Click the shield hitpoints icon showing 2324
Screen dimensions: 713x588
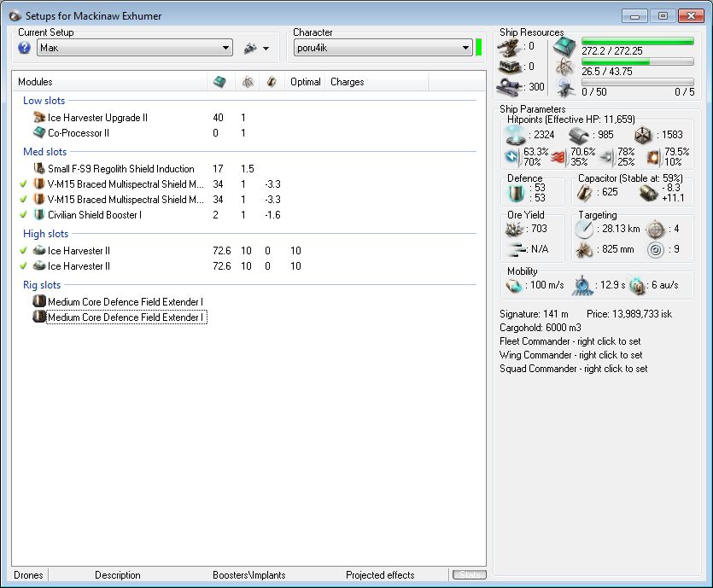(516, 135)
